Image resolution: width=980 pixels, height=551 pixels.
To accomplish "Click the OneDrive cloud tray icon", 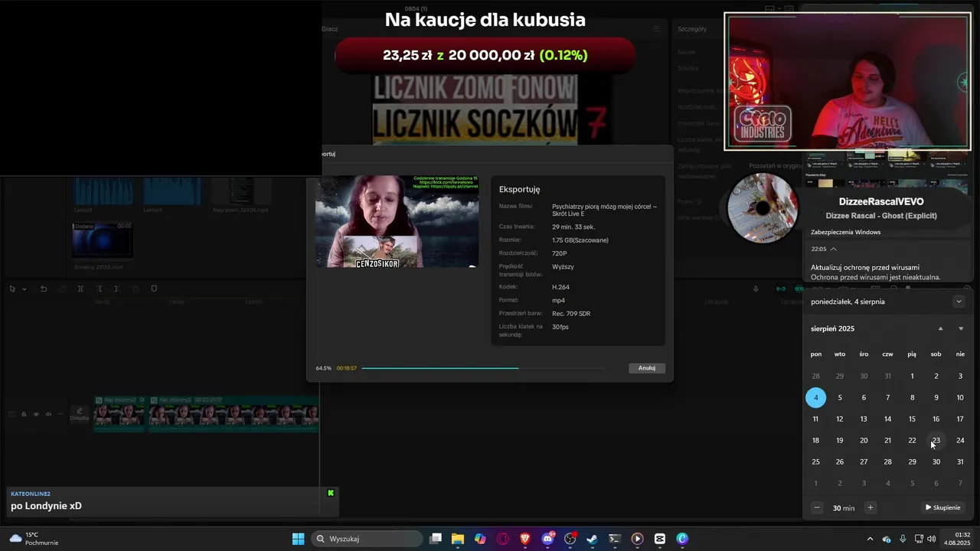I will [x=887, y=539].
